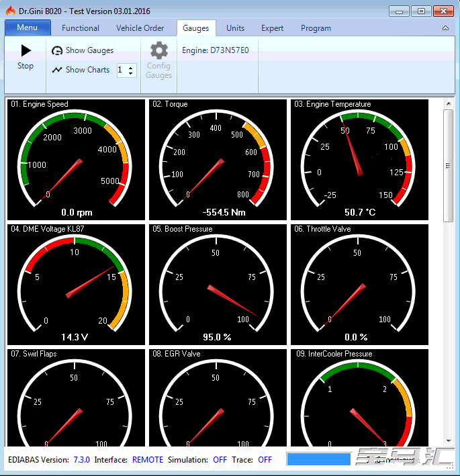The image size is (460, 476).
Task: Switch to the Vehicle Order tab
Action: (x=140, y=28)
